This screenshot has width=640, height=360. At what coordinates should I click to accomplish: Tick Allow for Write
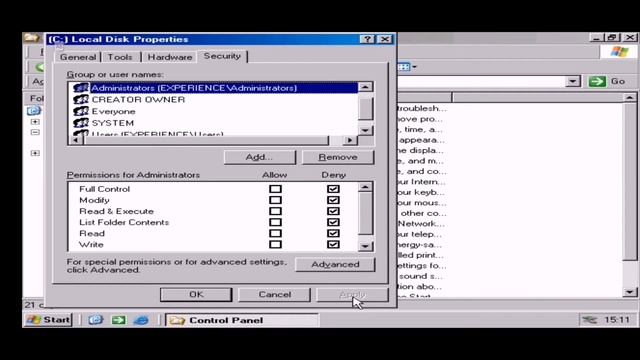point(276,244)
